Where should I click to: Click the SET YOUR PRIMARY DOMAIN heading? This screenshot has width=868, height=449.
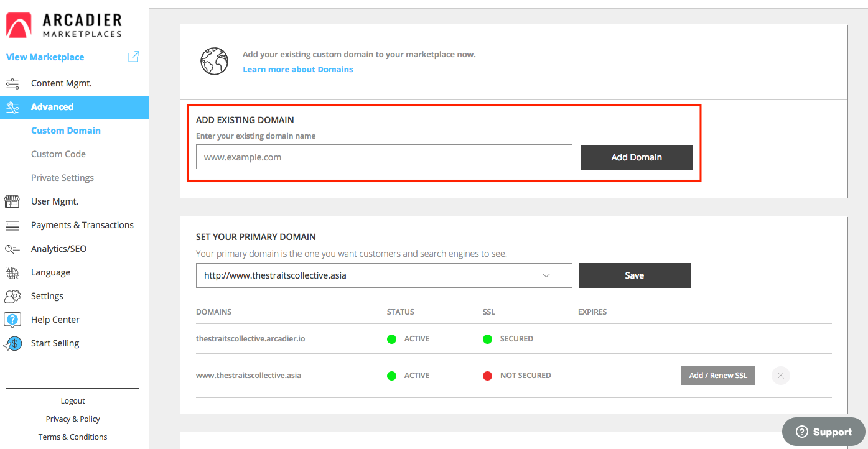pyautogui.click(x=256, y=237)
